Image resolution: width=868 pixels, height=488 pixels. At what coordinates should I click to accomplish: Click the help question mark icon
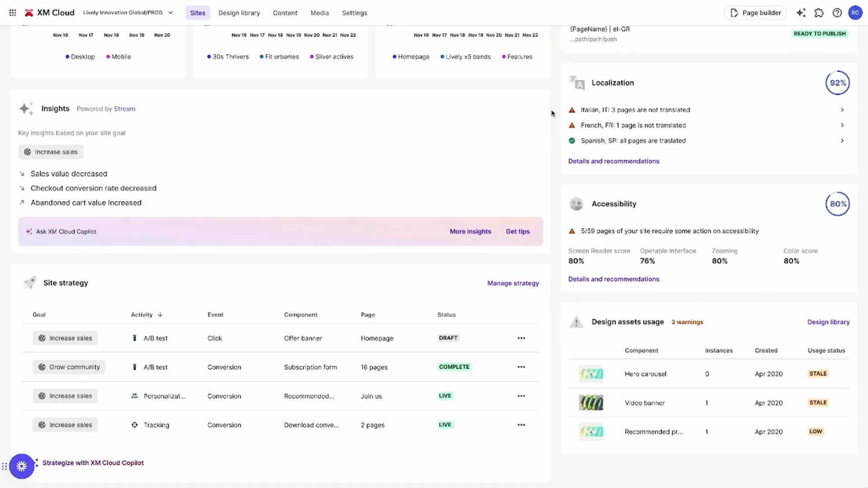pyautogui.click(x=837, y=13)
